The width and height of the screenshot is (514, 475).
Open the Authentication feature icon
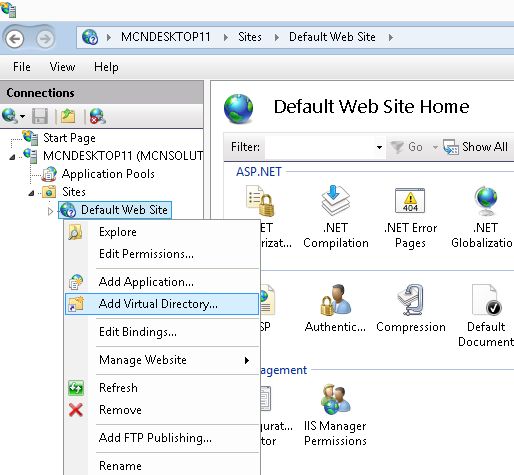(335, 300)
